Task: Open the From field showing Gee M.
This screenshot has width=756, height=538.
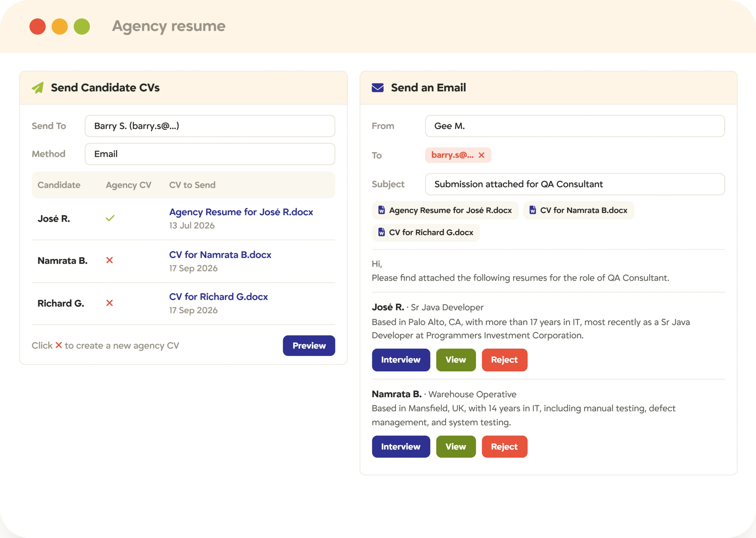Action: coord(575,126)
